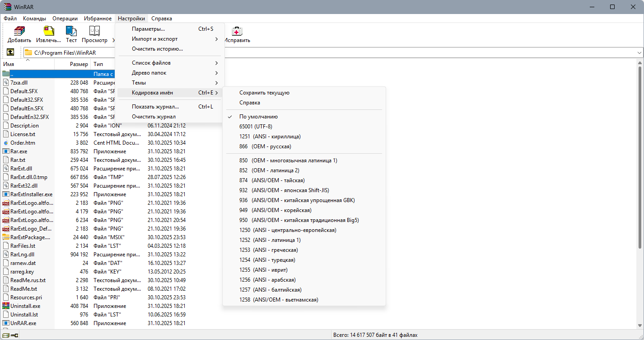Select 866 (OEM - русская) encoding
The image size is (644, 340).
click(x=304, y=146)
